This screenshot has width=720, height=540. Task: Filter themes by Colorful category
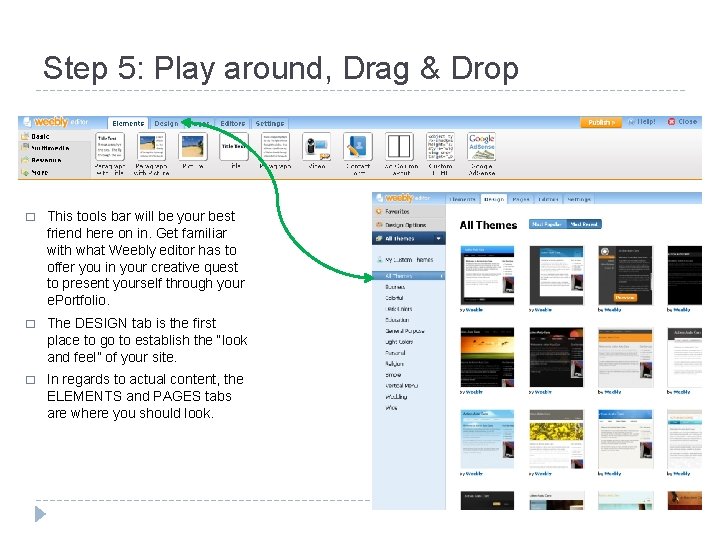click(394, 298)
